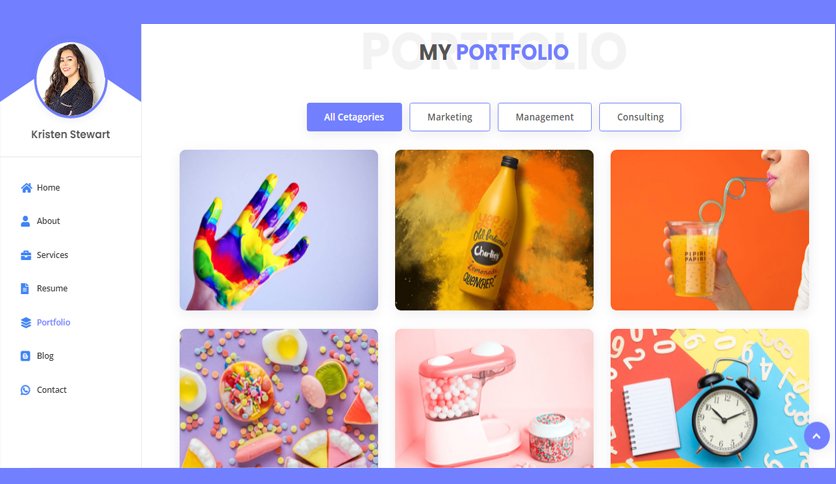Open the yellow lemonade bottle image

click(x=494, y=230)
